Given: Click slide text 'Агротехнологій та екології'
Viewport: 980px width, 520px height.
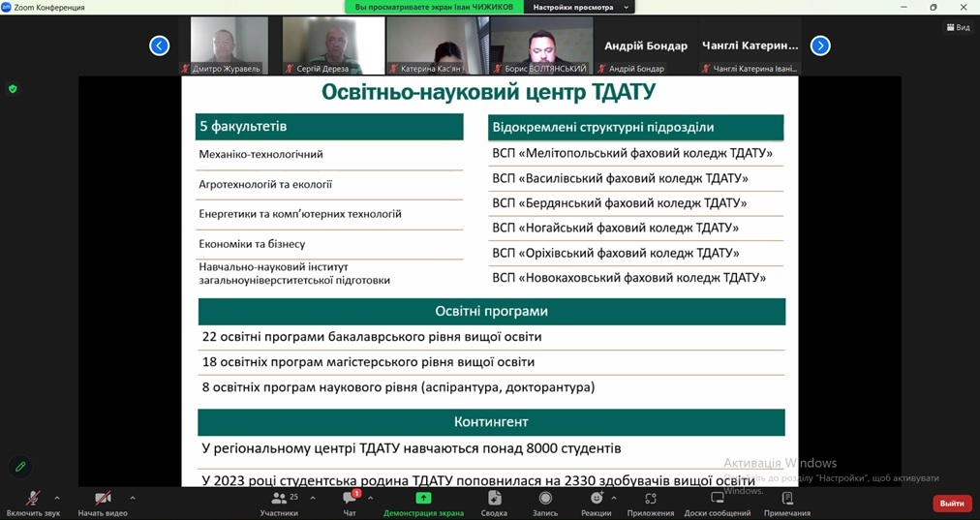Looking at the screenshot, I should click(265, 184).
